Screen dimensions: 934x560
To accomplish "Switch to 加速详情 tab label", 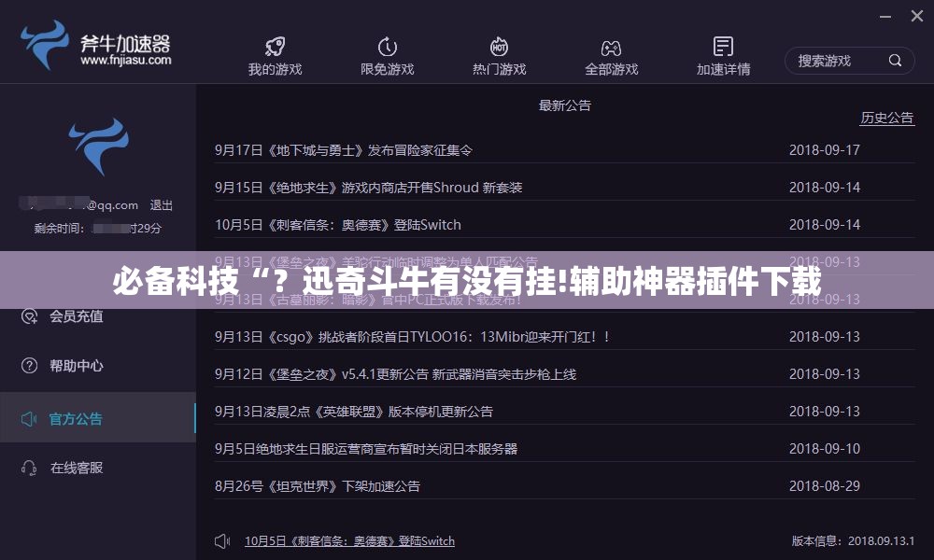I will (x=723, y=69).
